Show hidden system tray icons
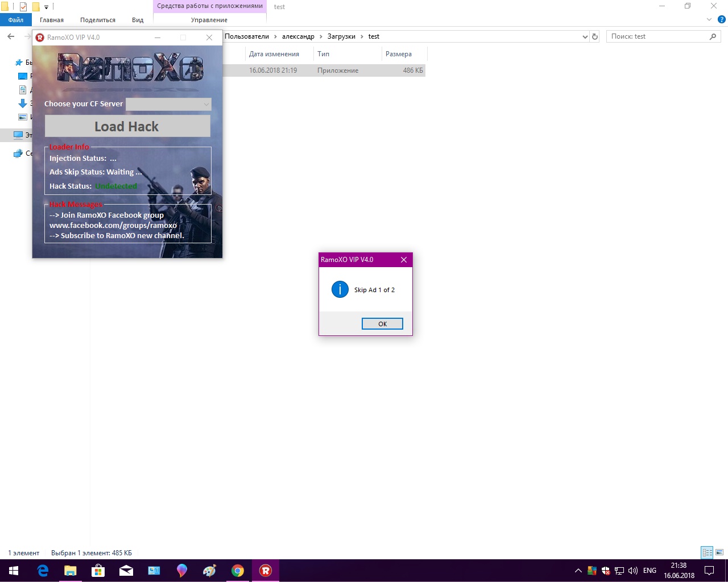The height and width of the screenshot is (582, 728). 578,571
